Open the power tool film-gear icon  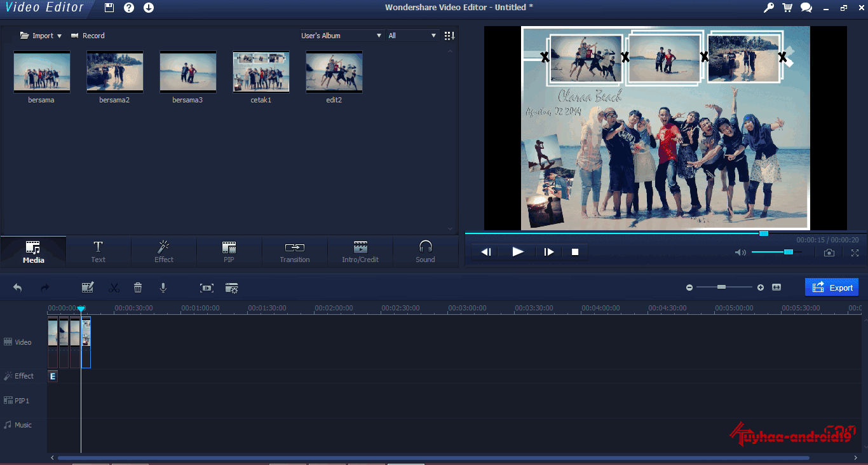[x=232, y=288]
